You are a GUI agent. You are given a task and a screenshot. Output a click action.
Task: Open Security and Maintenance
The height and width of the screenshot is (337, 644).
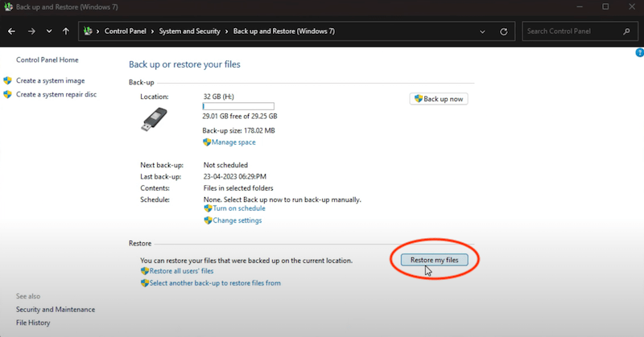(56, 310)
